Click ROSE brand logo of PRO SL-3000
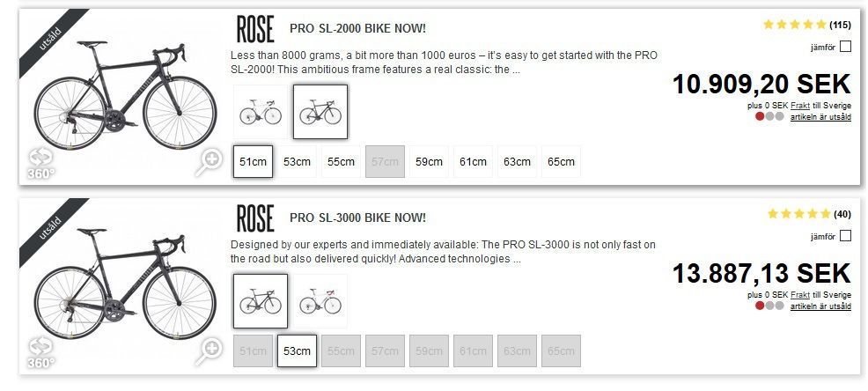Viewport: 868px width, 391px height. (255, 218)
